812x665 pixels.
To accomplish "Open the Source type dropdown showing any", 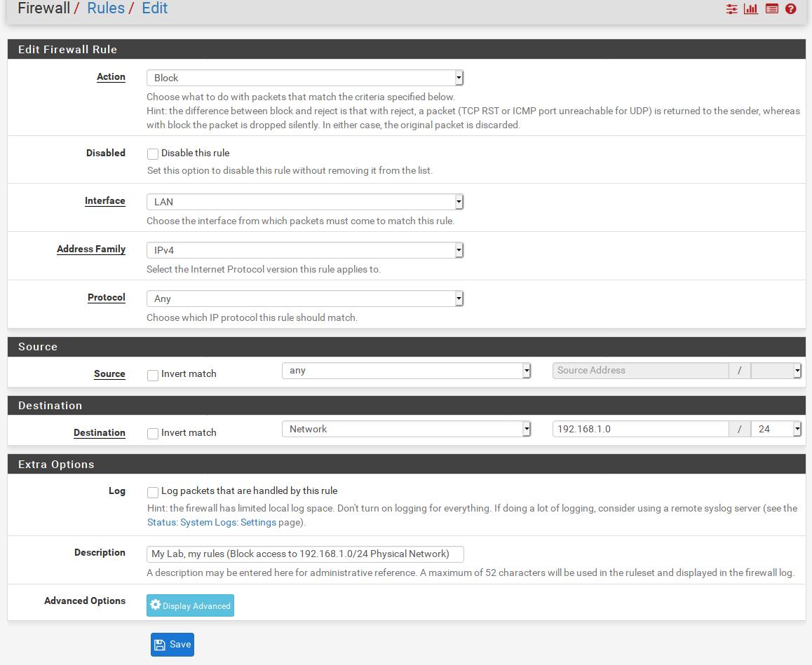I will coord(406,371).
